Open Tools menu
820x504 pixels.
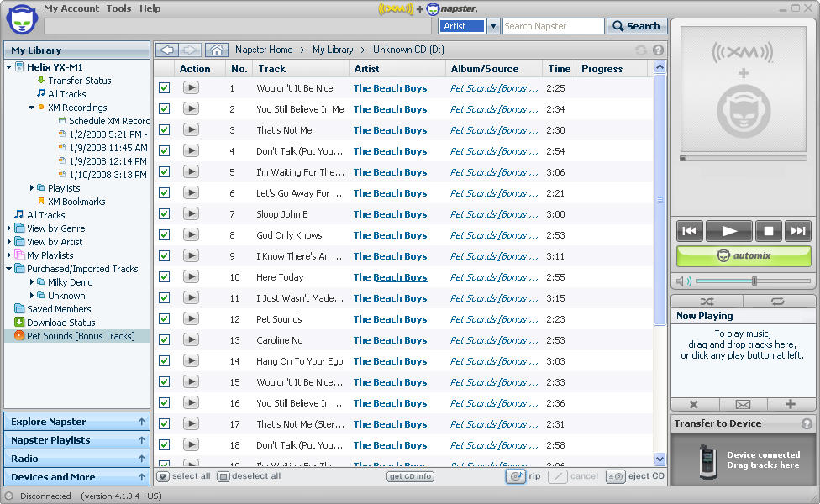118,8
